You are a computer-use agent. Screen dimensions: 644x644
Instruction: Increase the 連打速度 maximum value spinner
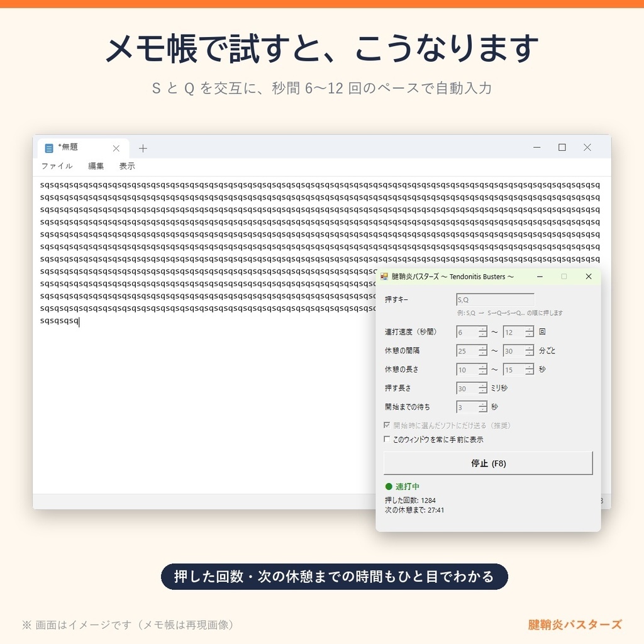click(x=530, y=329)
